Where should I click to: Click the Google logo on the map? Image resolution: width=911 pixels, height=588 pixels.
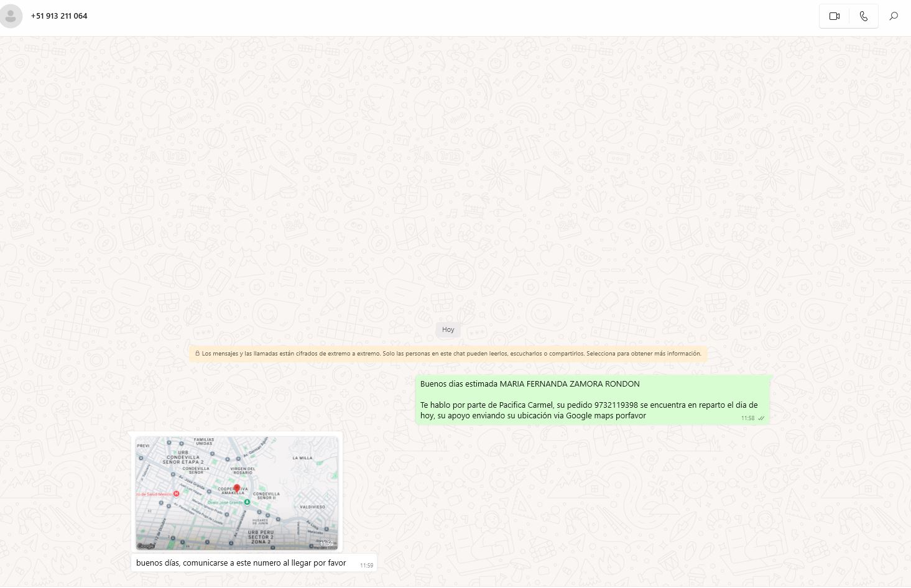146,546
